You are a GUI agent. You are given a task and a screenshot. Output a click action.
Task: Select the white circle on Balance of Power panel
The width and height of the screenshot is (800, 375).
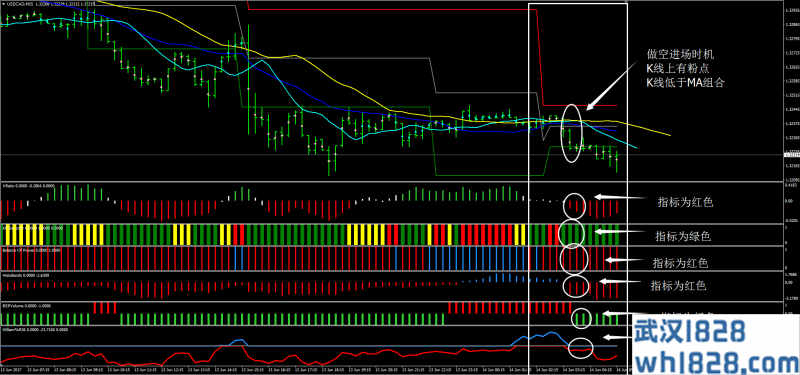coord(574,259)
